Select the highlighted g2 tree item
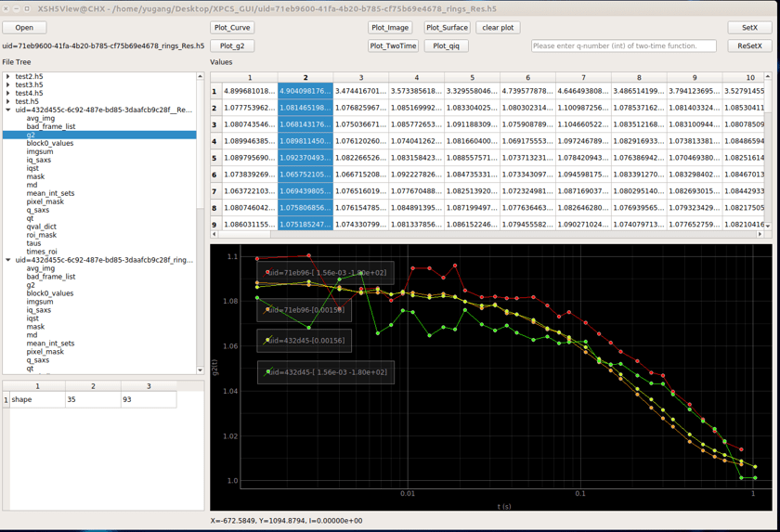This screenshot has width=780, height=532. pyautogui.click(x=99, y=135)
